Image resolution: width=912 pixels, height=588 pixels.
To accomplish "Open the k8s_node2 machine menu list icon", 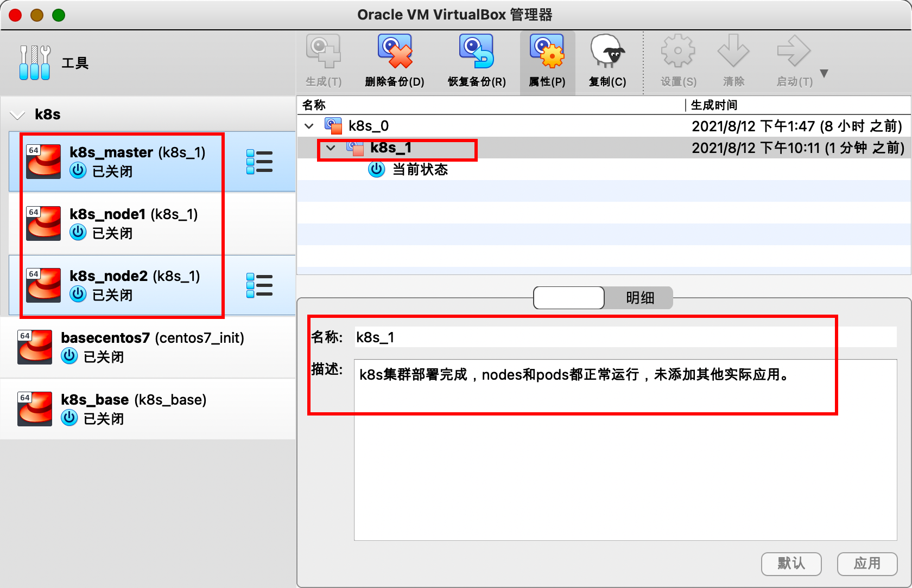I will click(259, 285).
